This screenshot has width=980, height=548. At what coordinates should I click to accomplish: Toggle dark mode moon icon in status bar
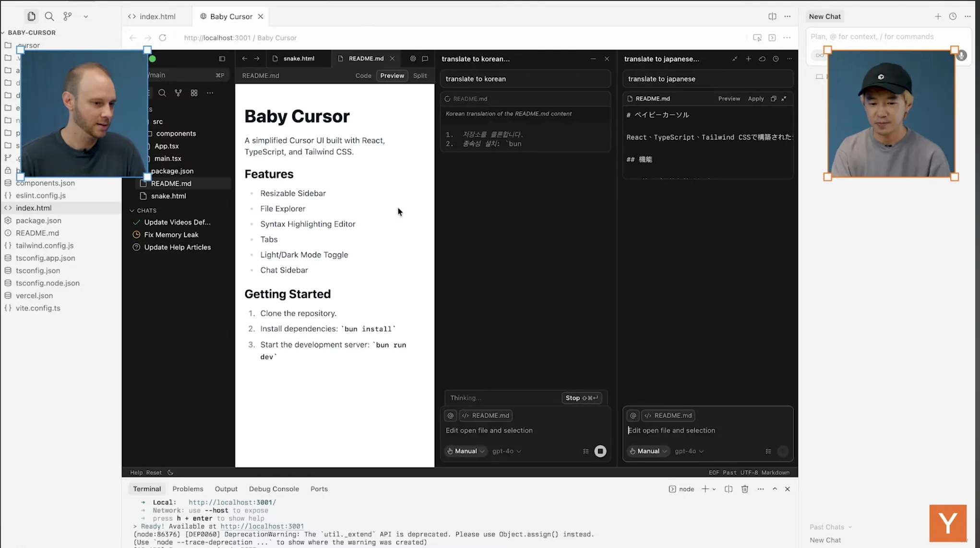click(x=170, y=473)
